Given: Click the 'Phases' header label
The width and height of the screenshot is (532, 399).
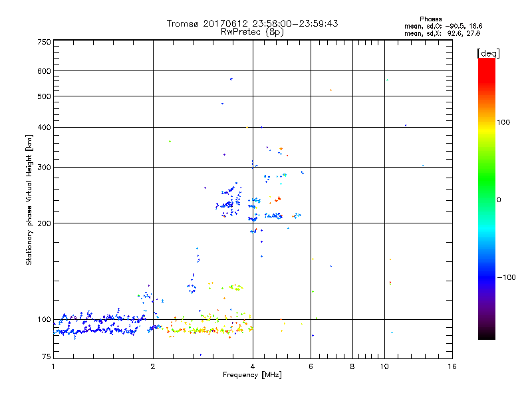Looking at the screenshot, I should coord(430,19).
